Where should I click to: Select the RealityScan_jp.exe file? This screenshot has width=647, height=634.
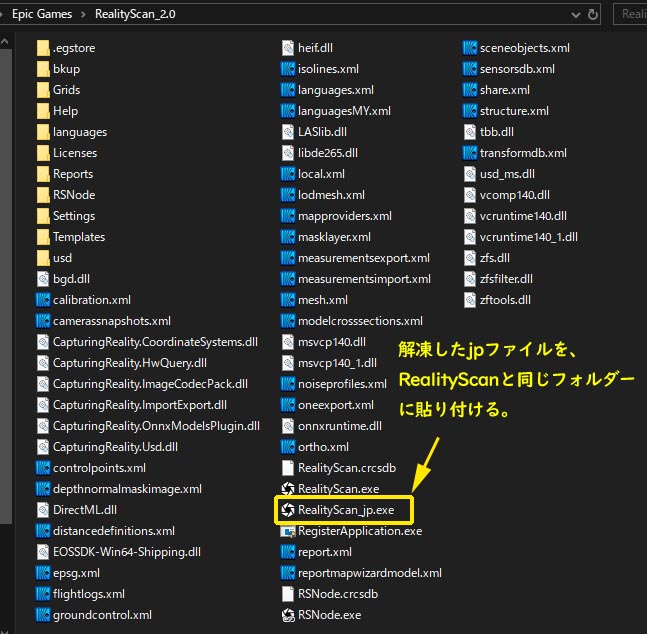point(345,510)
